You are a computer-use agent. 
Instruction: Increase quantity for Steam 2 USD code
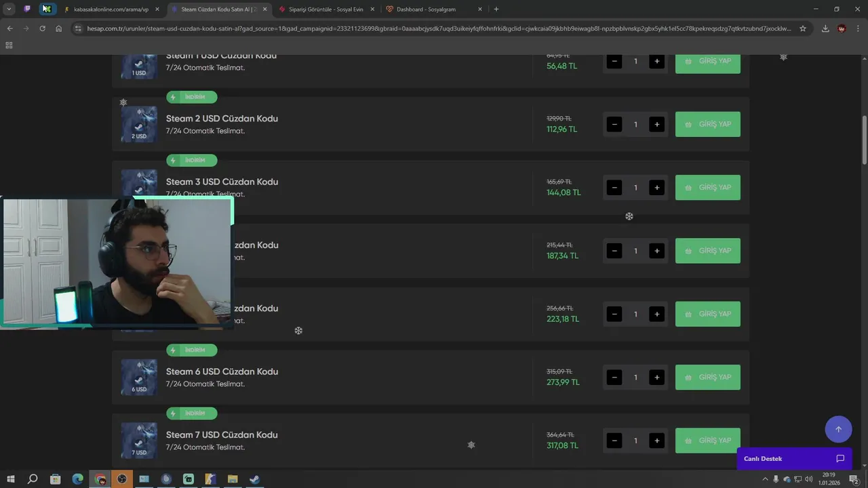656,125
